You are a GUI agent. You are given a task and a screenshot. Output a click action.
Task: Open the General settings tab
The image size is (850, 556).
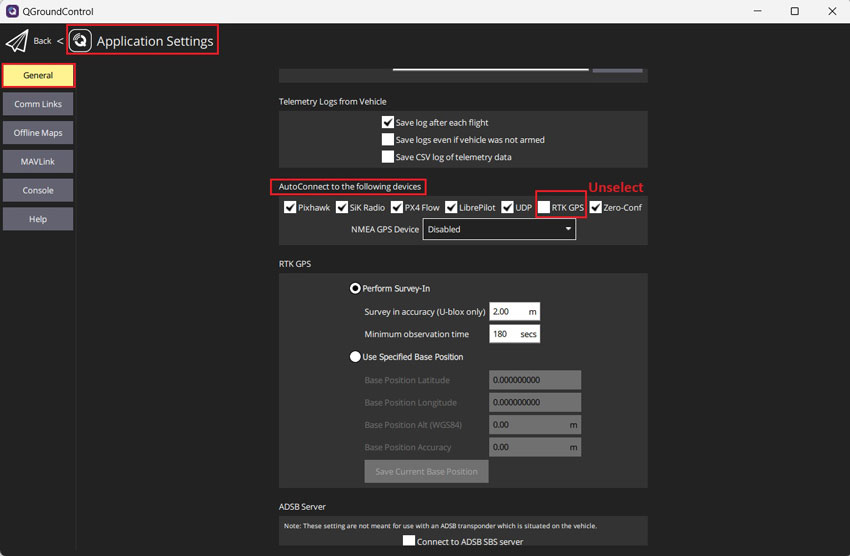(38, 75)
